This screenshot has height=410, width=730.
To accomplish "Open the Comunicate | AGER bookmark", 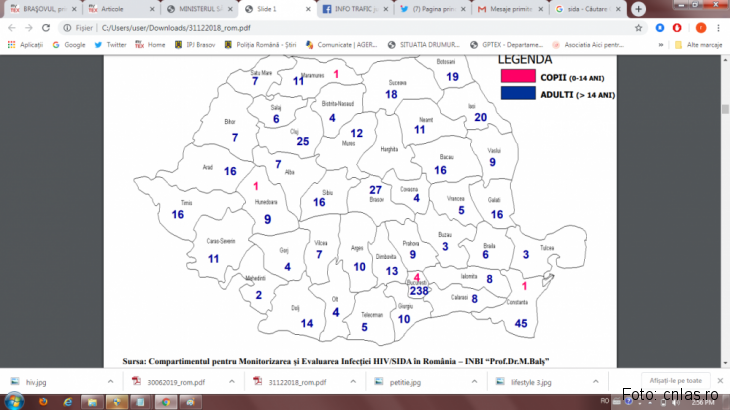I will (341, 45).
